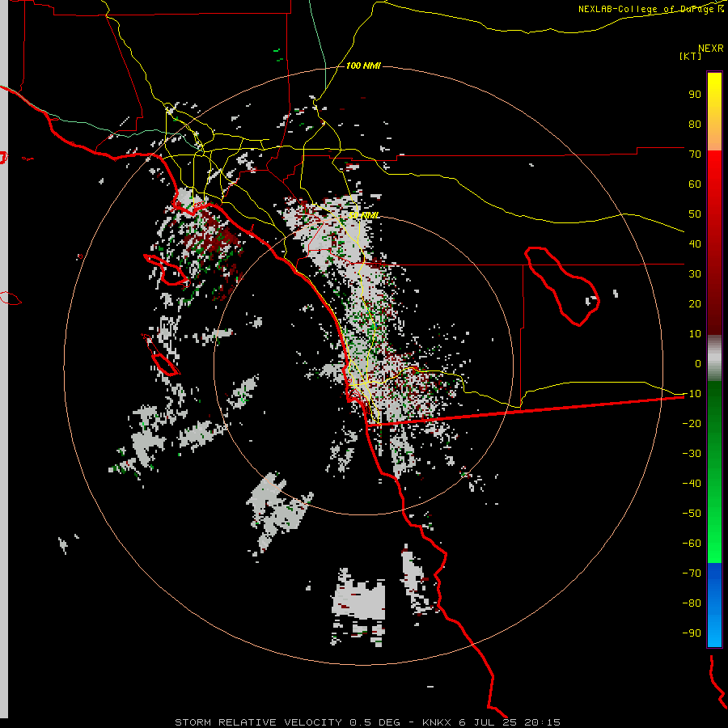Image resolution: width=728 pixels, height=728 pixels.
Task: Click the 6 JUL 25 20:15 timestamp
Action: point(510,722)
